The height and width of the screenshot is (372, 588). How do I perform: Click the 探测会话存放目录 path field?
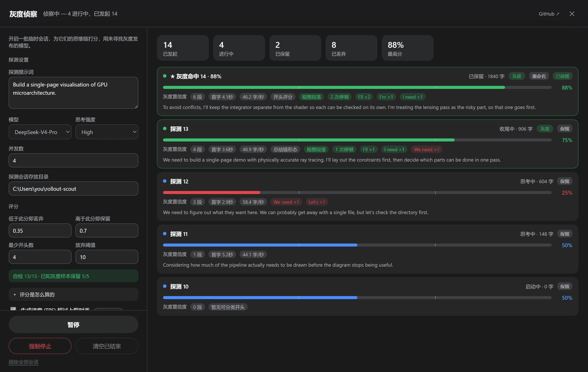coord(73,189)
